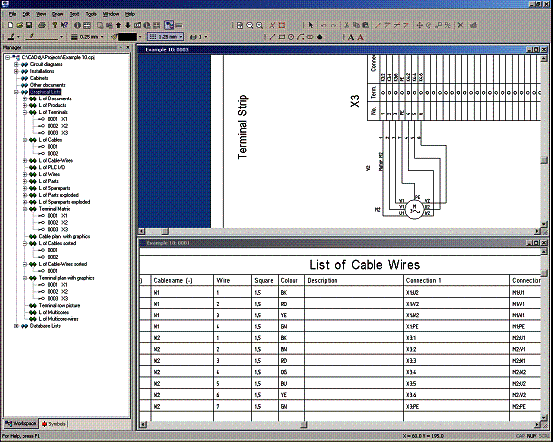Open the grid size mm dropdown
Image resolution: width=553 pixels, height=442 pixels.
181,37
